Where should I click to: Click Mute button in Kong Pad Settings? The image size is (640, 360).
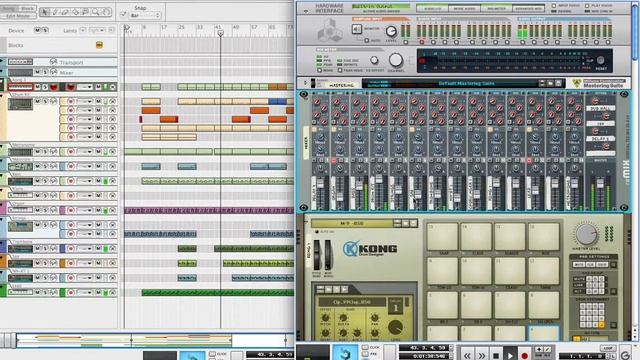click(x=579, y=265)
